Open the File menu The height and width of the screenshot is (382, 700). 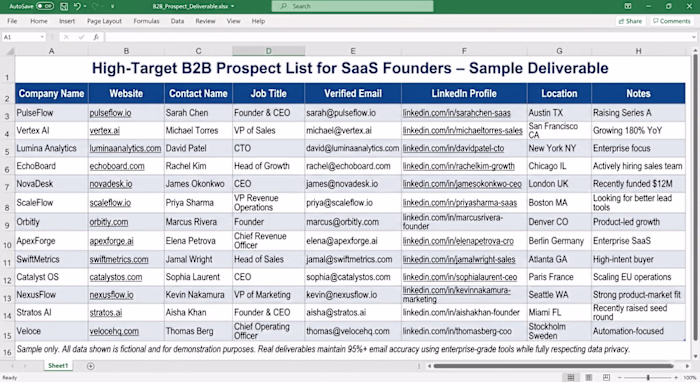coord(12,21)
